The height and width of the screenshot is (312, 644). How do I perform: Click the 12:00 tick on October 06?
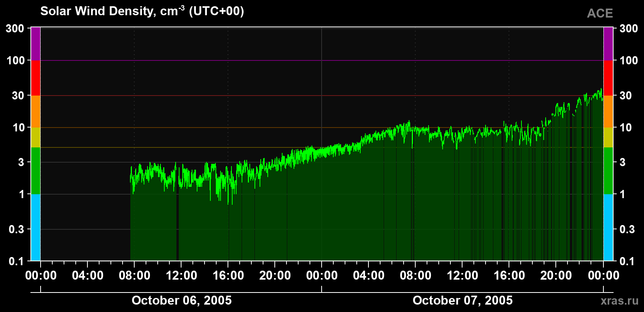pyautogui.click(x=181, y=275)
